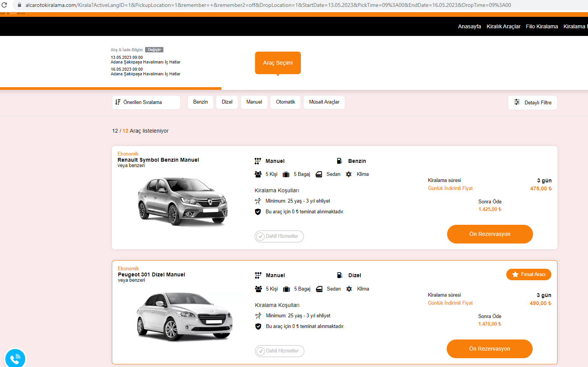This screenshot has width=588, height=367.
Task: Open Renault Symbol Benzin Manuel title
Action: (x=158, y=160)
